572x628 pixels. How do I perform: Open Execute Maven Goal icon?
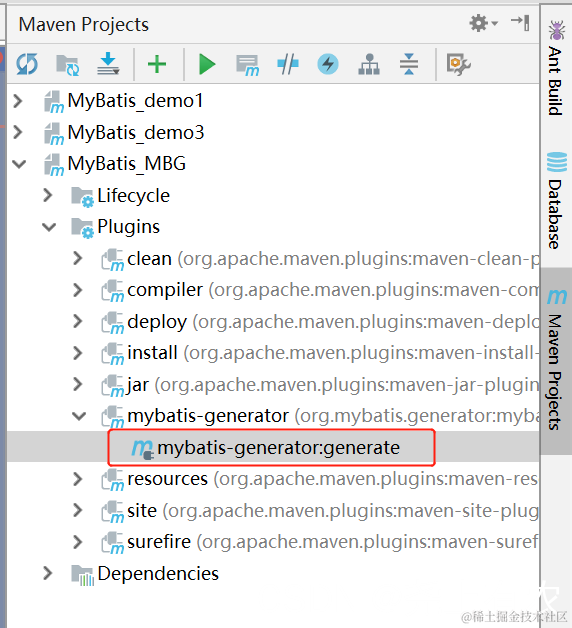[x=248, y=65]
